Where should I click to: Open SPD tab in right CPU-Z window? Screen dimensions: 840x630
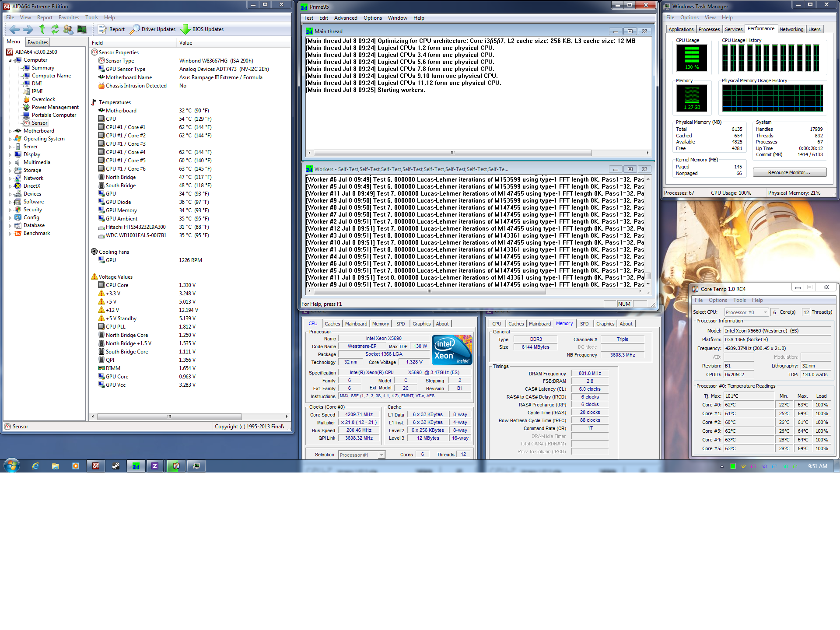click(x=584, y=324)
